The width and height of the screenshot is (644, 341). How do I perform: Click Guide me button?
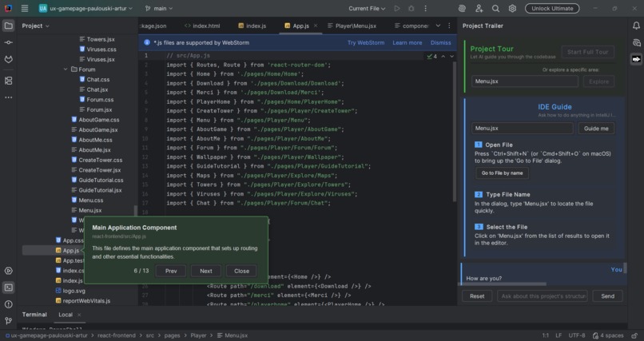[x=596, y=129]
